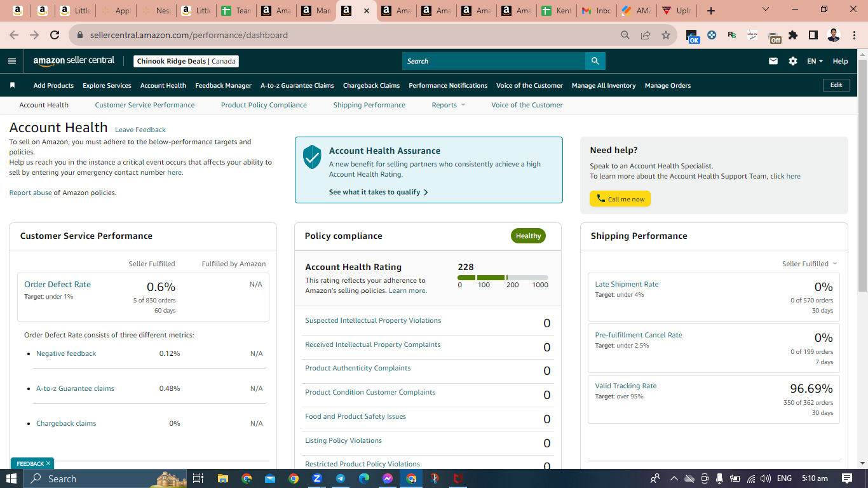Click Learn more under Account Health Rating

point(407,290)
